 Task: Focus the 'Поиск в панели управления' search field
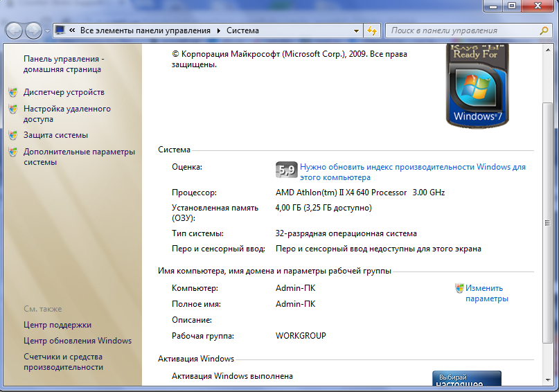pyautogui.click(x=463, y=30)
